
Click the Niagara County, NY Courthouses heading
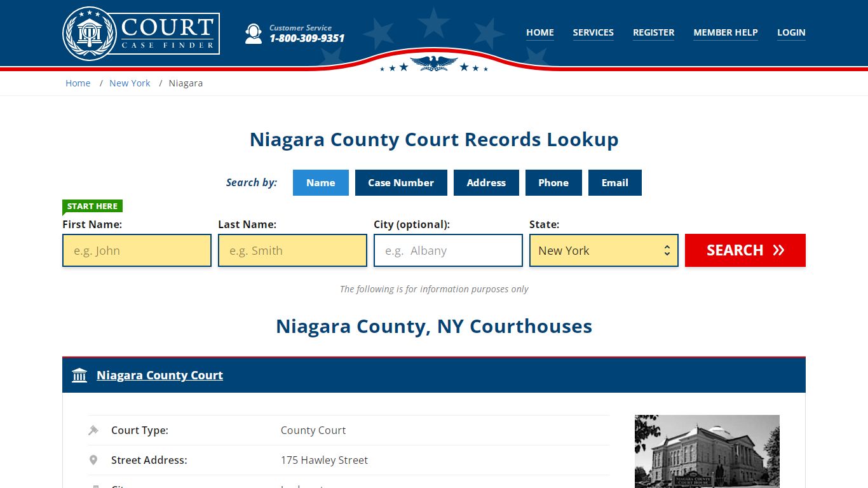pyautogui.click(x=434, y=327)
